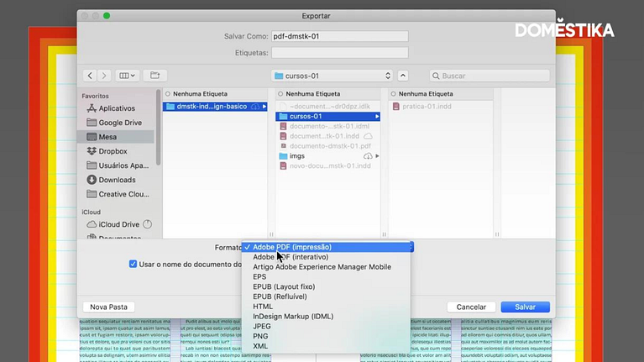This screenshot has height=362, width=644.
Task: Click the Buscar search field
Action: [x=490, y=76]
